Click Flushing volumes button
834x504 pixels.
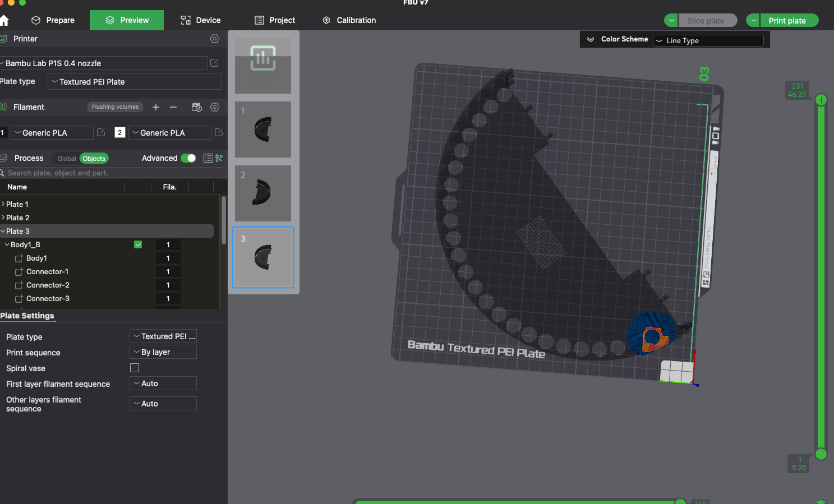[x=115, y=107]
